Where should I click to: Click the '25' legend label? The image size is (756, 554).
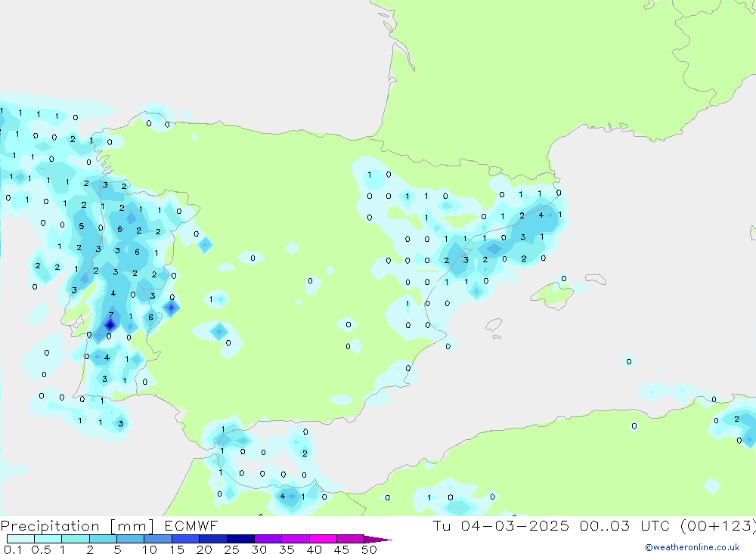point(232,549)
